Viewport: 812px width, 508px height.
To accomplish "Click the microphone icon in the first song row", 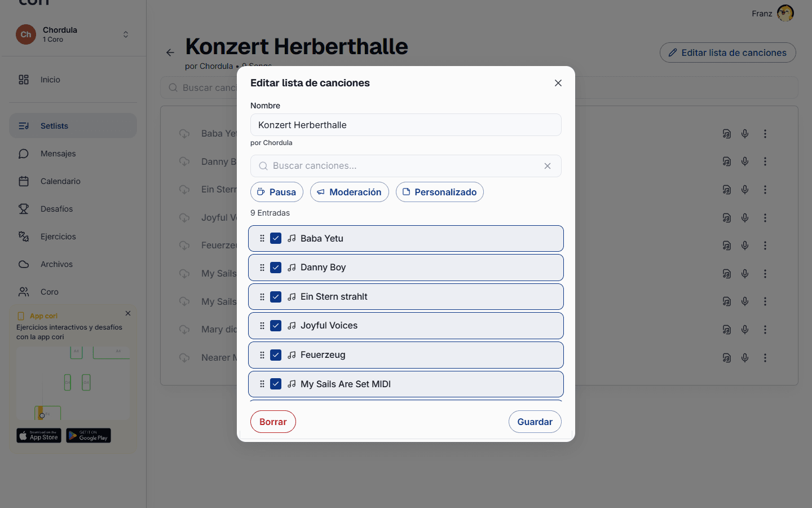I will [745, 134].
